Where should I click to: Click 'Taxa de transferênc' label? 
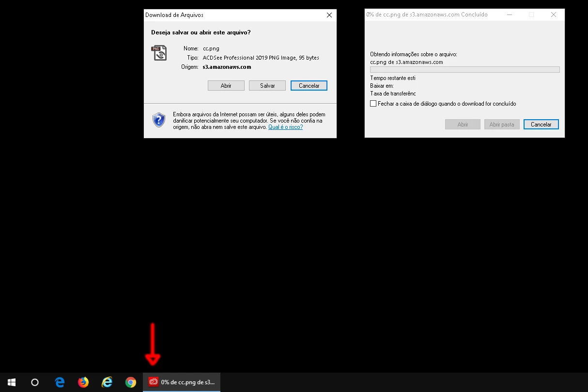point(393,94)
